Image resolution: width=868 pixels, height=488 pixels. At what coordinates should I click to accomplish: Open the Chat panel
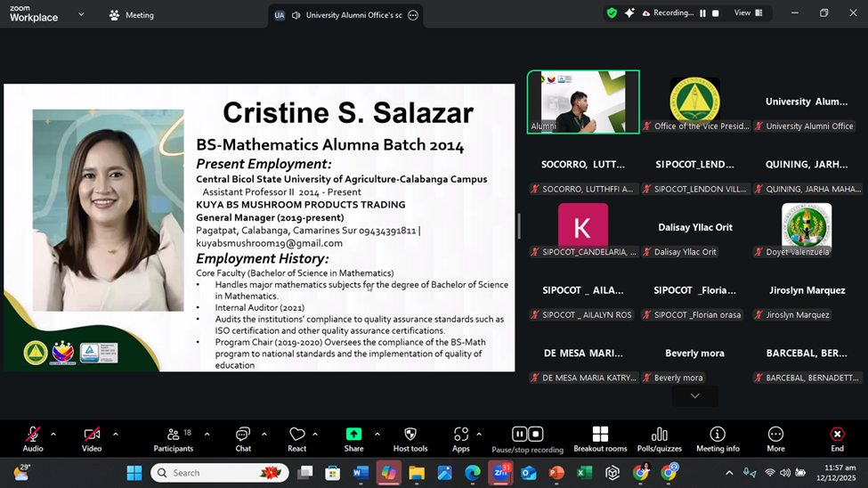coord(242,436)
